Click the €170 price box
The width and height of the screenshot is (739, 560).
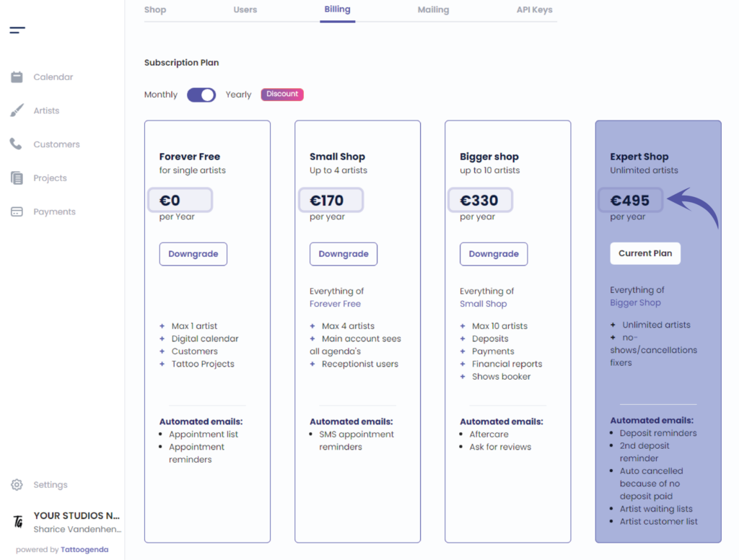(331, 201)
